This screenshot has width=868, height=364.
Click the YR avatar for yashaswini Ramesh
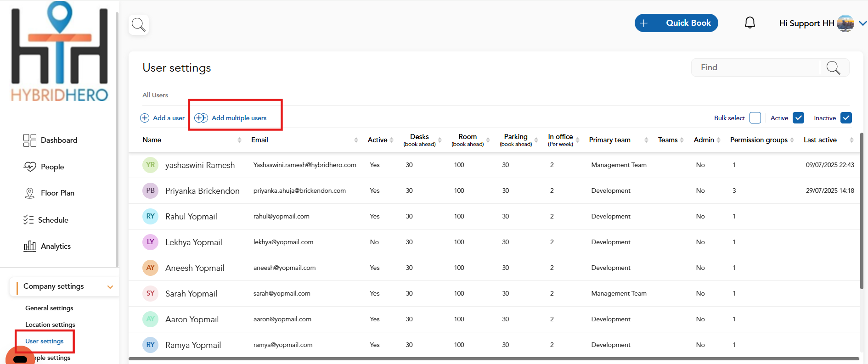(150, 165)
